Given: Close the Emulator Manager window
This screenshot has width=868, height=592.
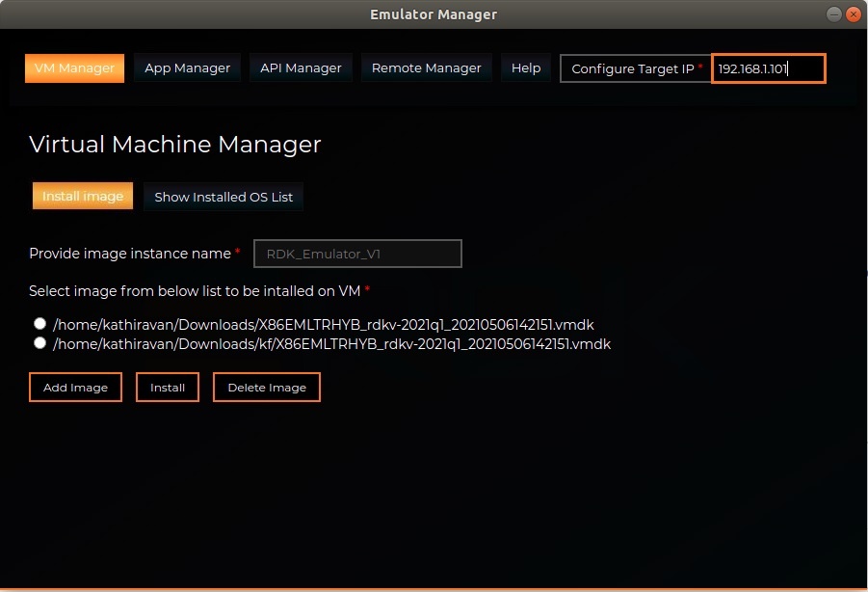Looking at the screenshot, I should (854, 14).
